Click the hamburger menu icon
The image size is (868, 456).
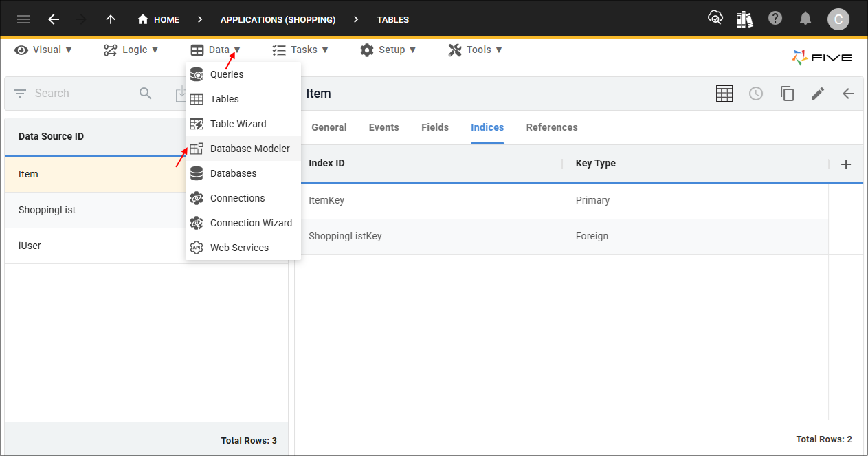(23, 19)
